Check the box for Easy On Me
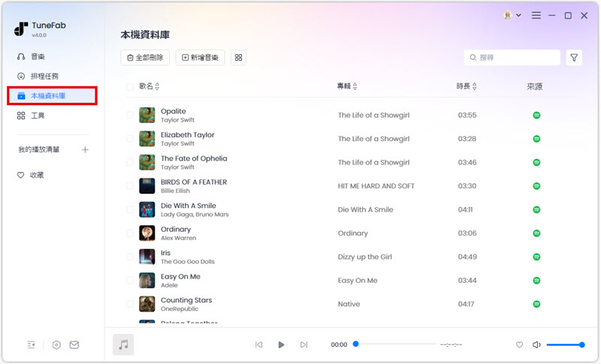Screen dimensions: 601x364 click(130, 281)
